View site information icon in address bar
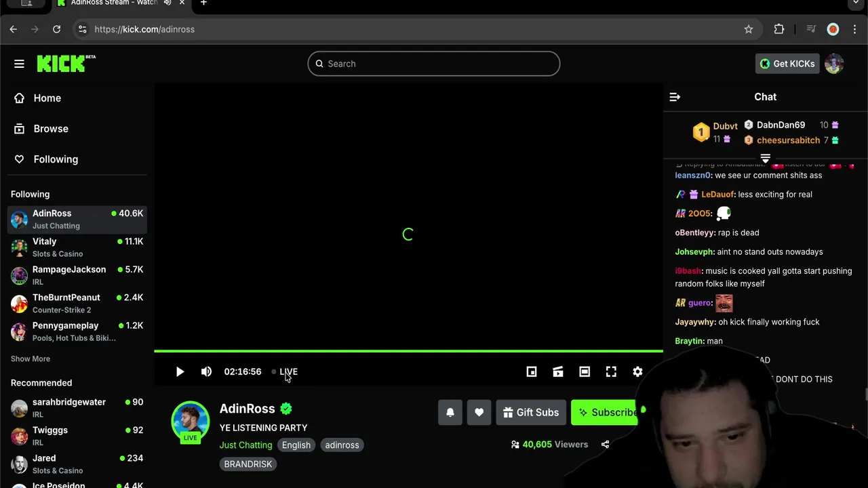The width and height of the screenshot is (868, 488). (82, 29)
